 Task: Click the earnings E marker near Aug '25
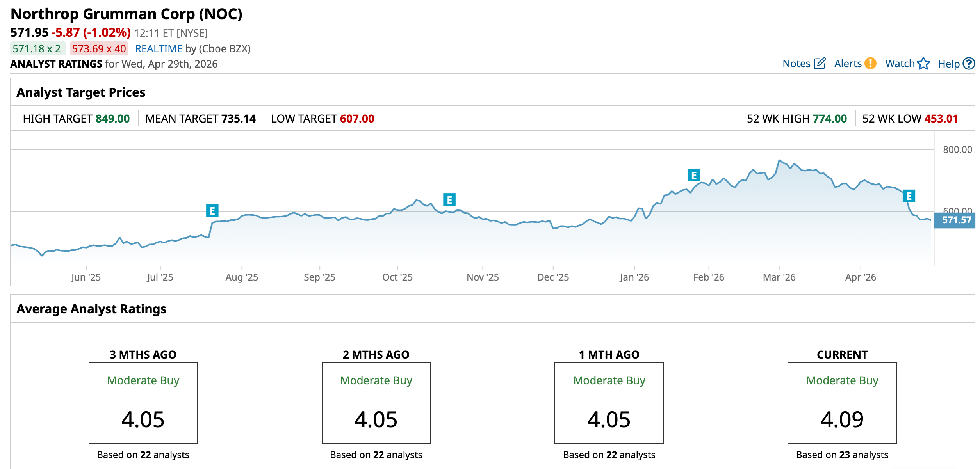[x=212, y=211]
